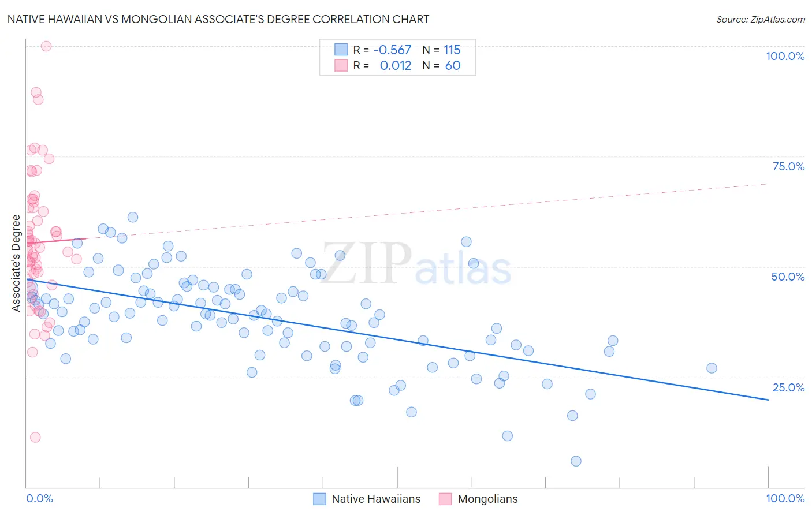The image size is (812, 515).
Task: Click the 25.0% y-axis label
Action: click(788, 387)
